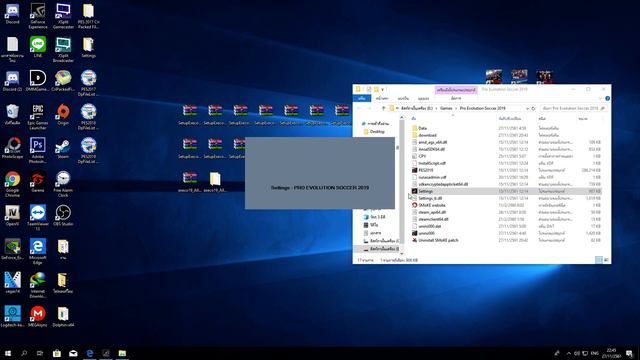Image resolution: width=640 pixels, height=360 pixels.
Task: Open Explorer help question-mark icon
Action: click(607, 98)
